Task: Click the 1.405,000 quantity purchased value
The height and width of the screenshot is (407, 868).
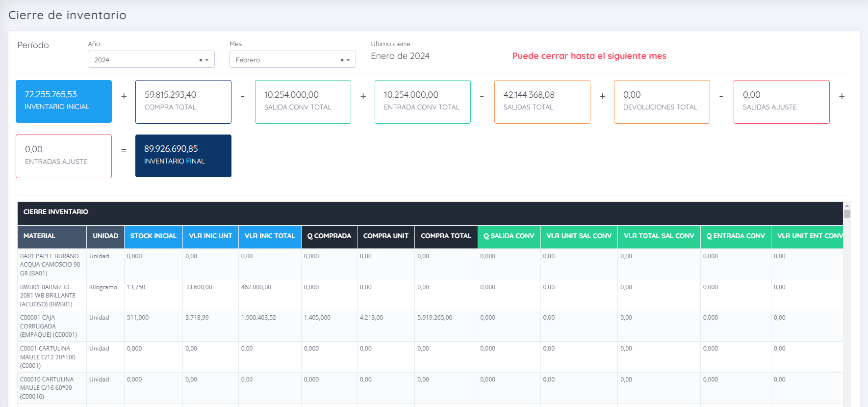Action: click(317, 318)
